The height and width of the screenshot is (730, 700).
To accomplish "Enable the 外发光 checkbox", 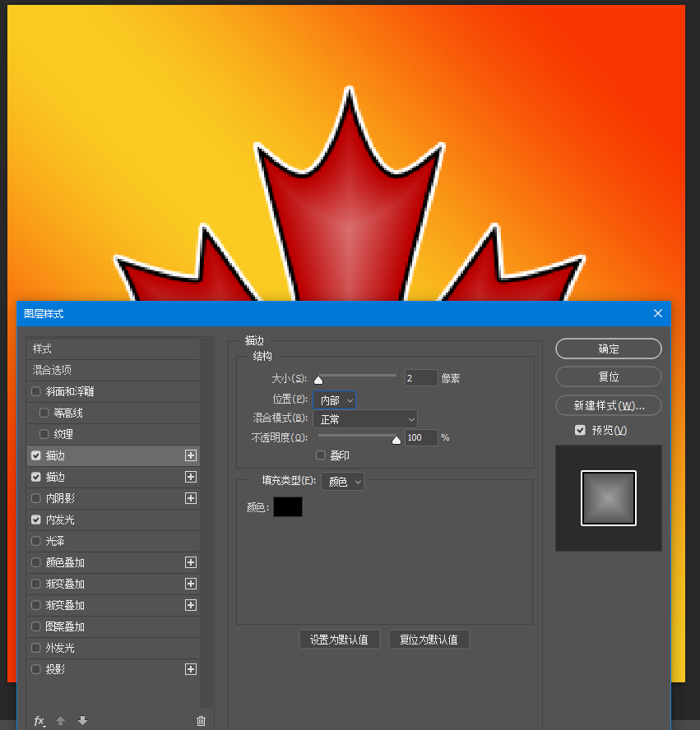I will [x=36, y=648].
